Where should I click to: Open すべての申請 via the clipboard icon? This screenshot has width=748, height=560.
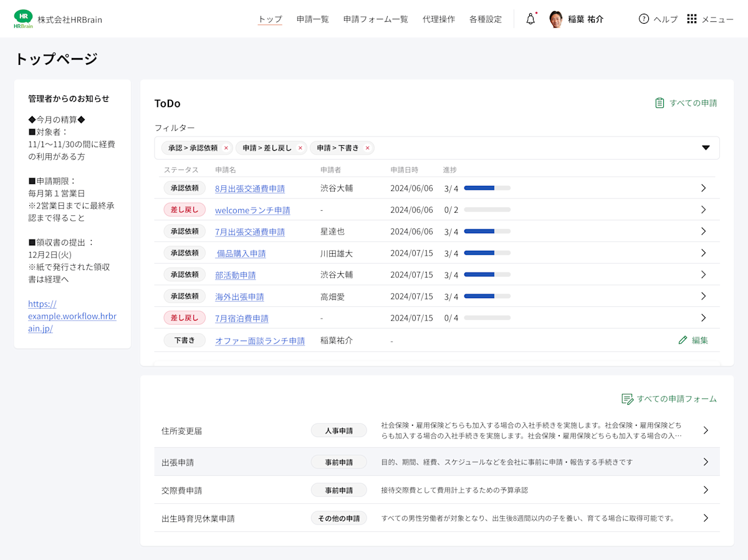658,103
